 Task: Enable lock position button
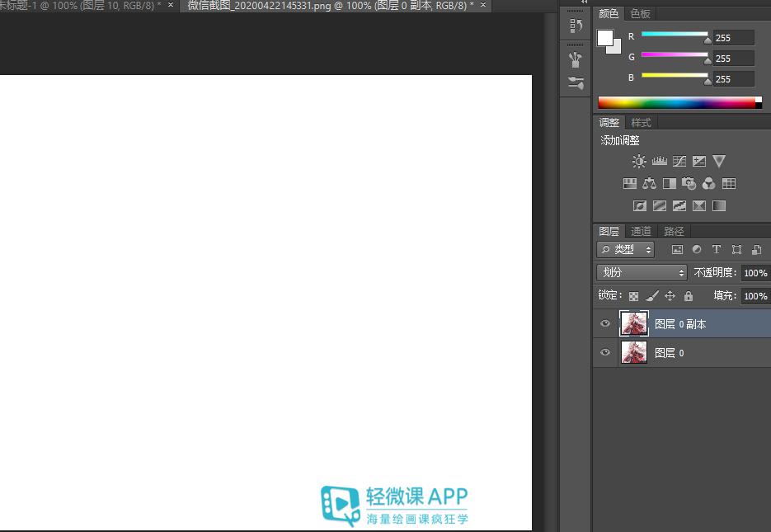(x=670, y=295)
